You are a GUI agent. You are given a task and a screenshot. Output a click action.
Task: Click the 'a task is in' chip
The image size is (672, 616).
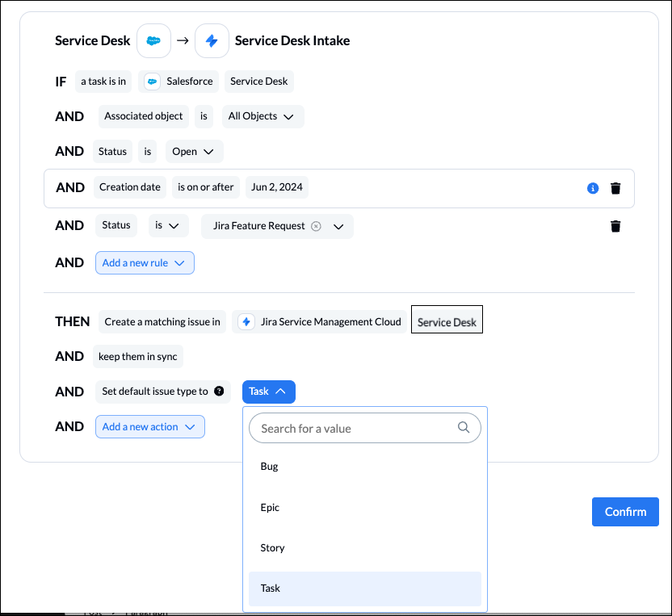click(x=103, y=82)
